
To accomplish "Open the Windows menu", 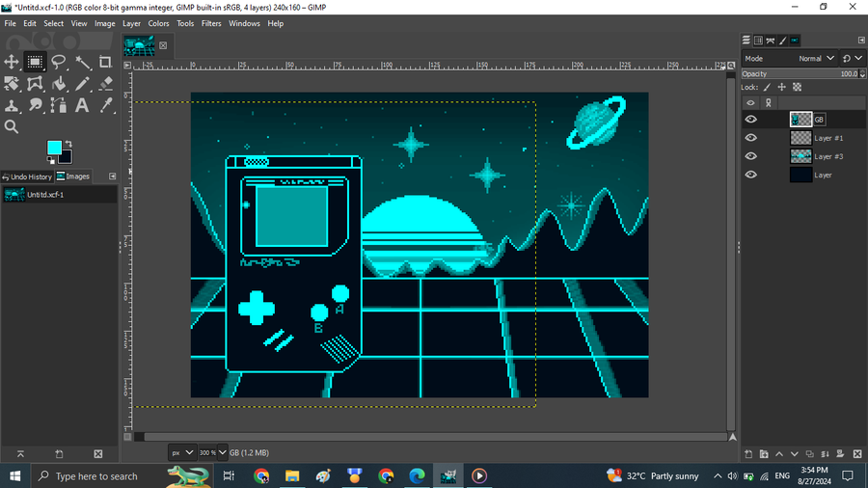I will 244,23.
